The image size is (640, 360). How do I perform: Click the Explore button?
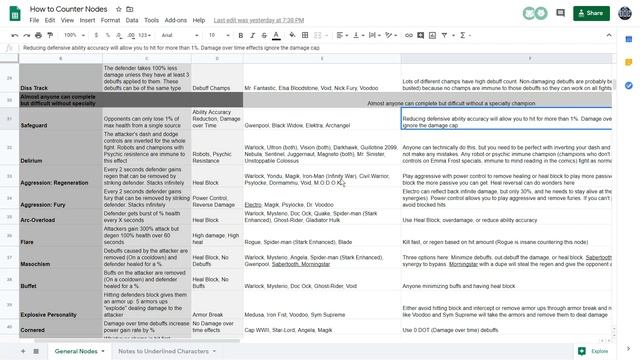(x=594, y=351)
